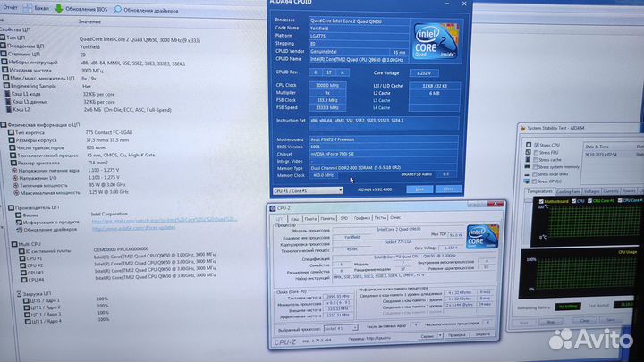Click the icon beside Число транзисторов row
Screen dimensions: 644x362
13,147
